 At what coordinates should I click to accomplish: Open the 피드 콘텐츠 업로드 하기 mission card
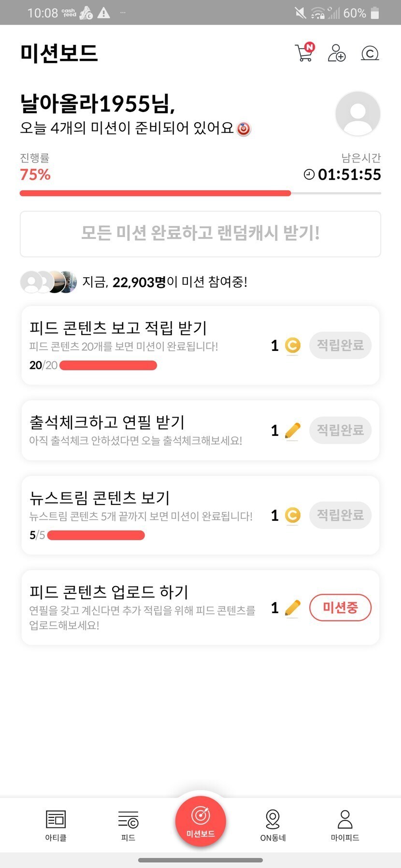[x=145, y=607]
